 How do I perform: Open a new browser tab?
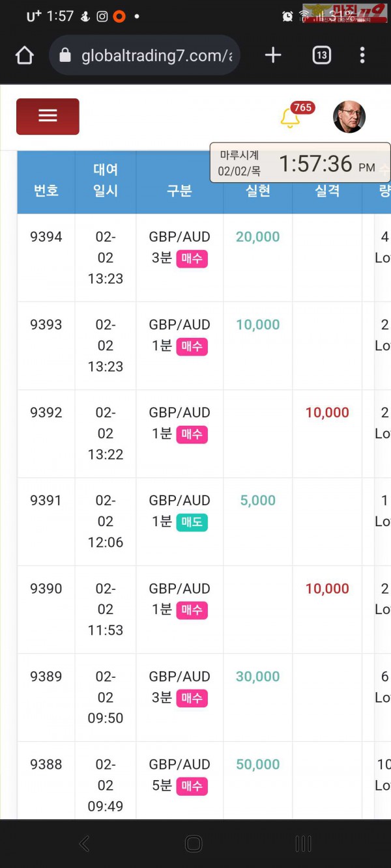(x=273, y=56)
